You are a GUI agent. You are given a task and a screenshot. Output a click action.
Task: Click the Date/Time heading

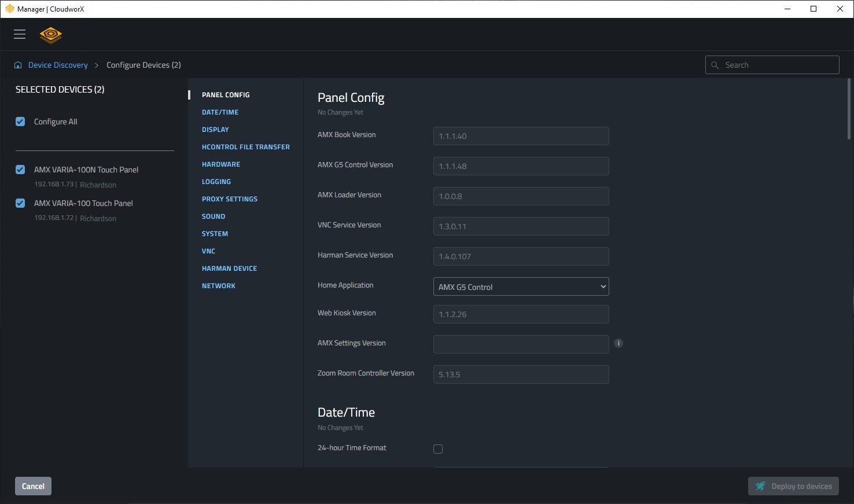(x=346, y=413)
